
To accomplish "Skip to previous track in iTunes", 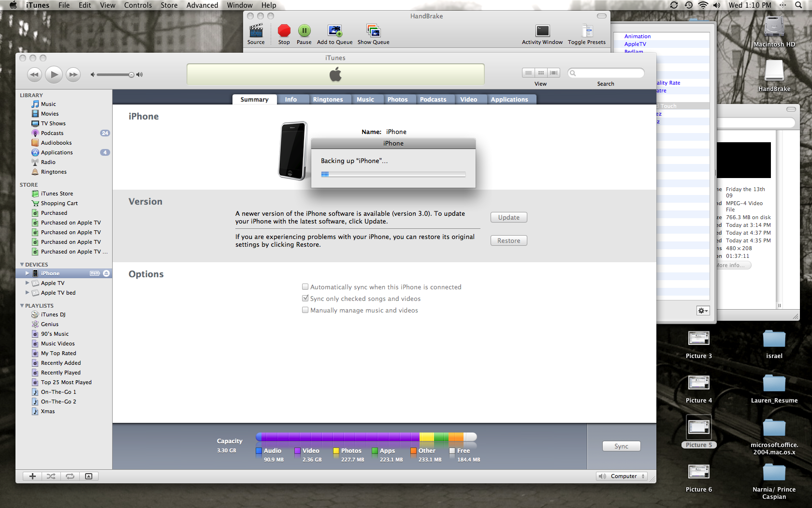I will click(x=34, y=75).
